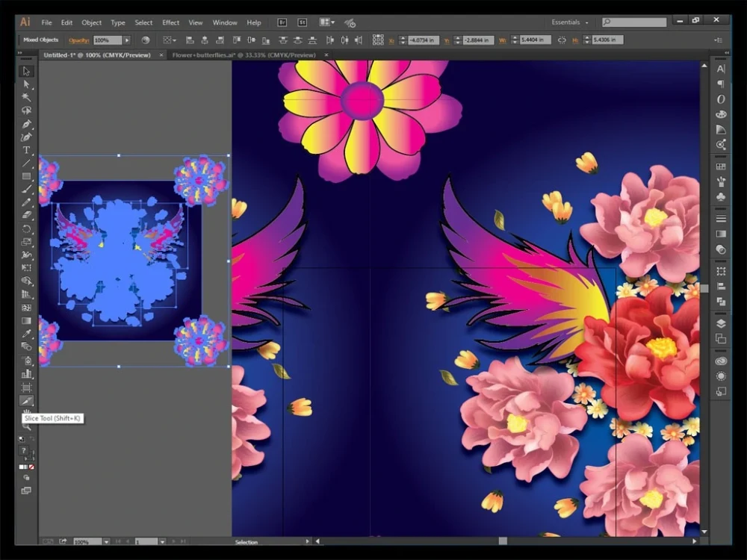Select the Type tool
This screenshot has width=747, height=560.
click(26, 150)
